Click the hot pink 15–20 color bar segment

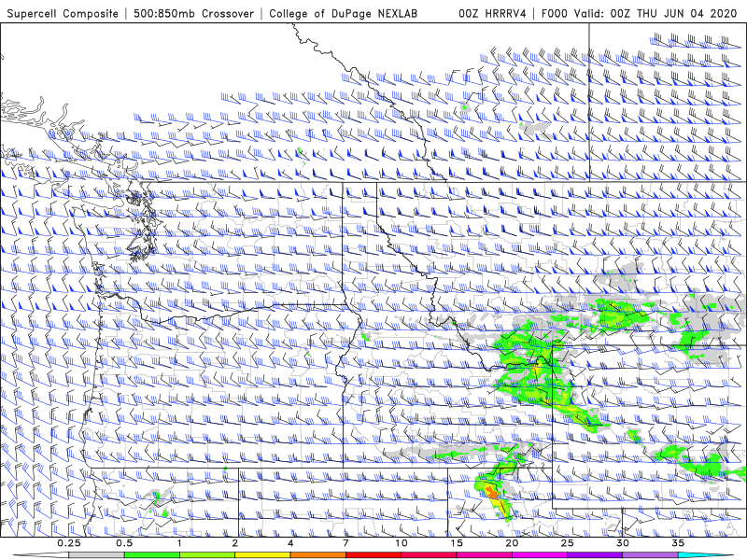click(484, 555)
